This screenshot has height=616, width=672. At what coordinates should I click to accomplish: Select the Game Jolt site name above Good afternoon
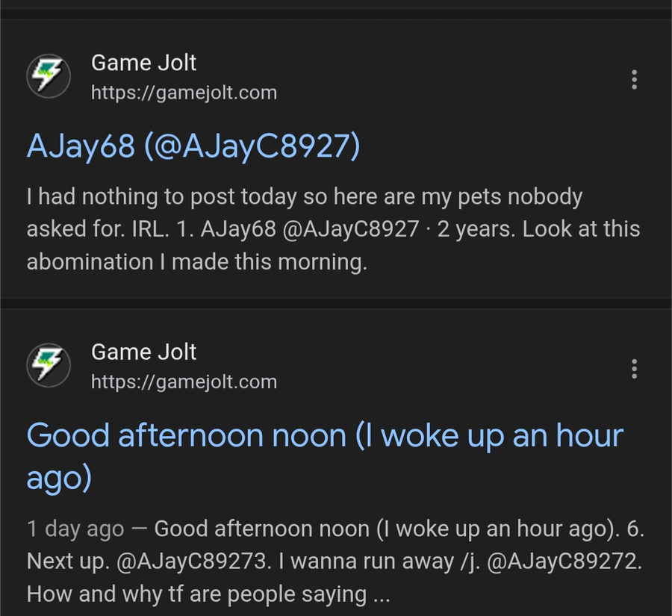[143, 352]
